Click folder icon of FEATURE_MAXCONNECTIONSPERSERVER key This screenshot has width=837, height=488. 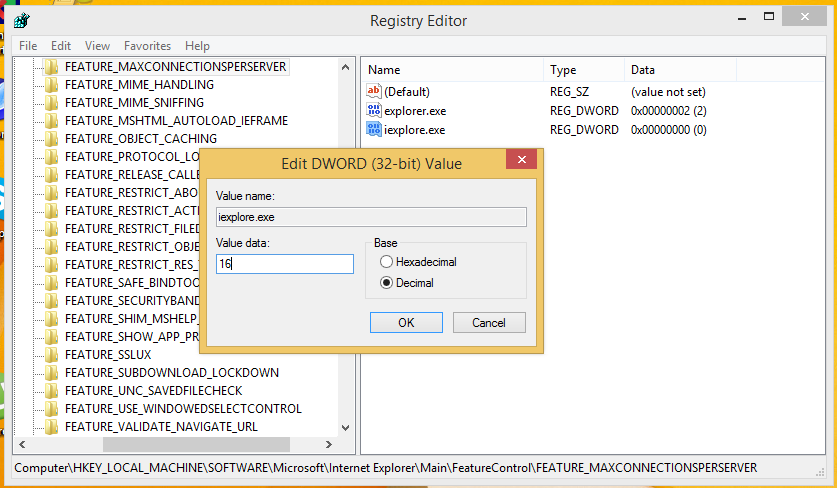tap(52, 67)
